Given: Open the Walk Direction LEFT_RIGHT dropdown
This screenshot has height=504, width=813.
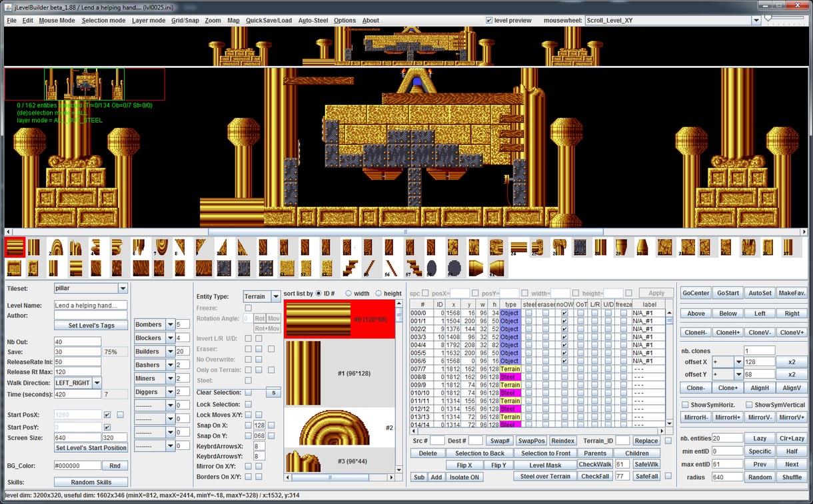Looking at the screenshot, I should [97, 383].
